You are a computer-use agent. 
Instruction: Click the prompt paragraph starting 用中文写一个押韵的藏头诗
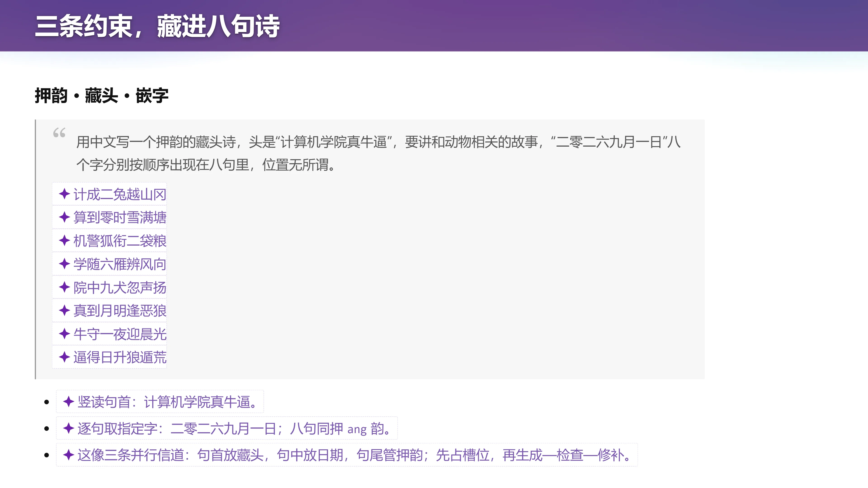coord(378,153)
